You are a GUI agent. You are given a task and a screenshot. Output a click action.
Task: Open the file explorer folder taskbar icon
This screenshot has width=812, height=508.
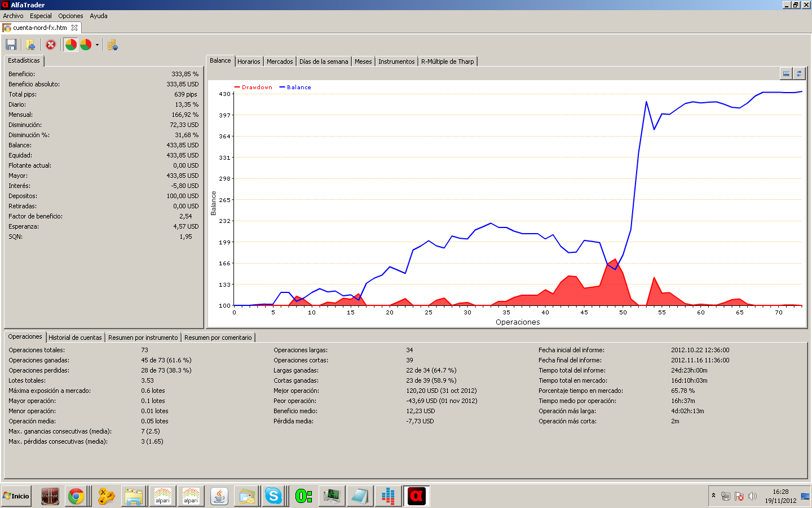[134, 496]
